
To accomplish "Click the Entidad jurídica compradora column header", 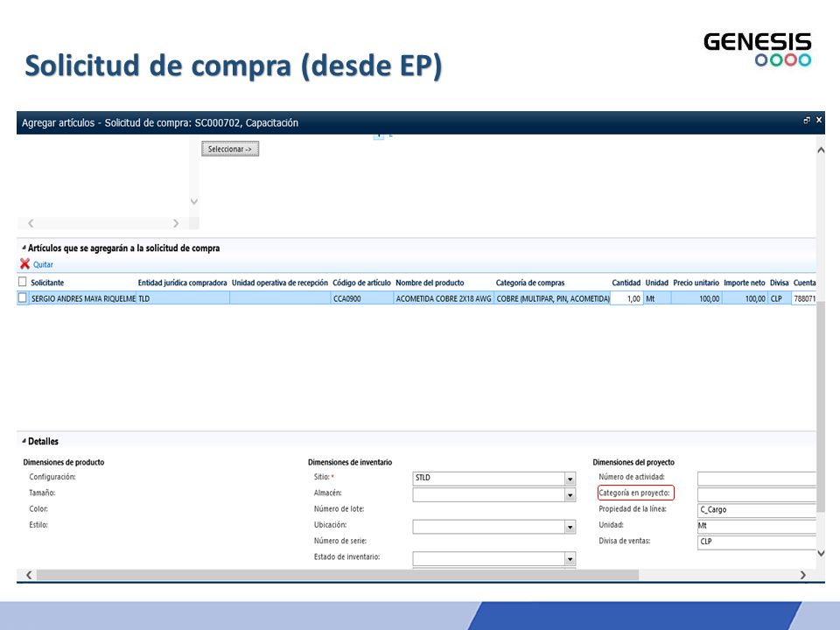I will coord(182,283).
